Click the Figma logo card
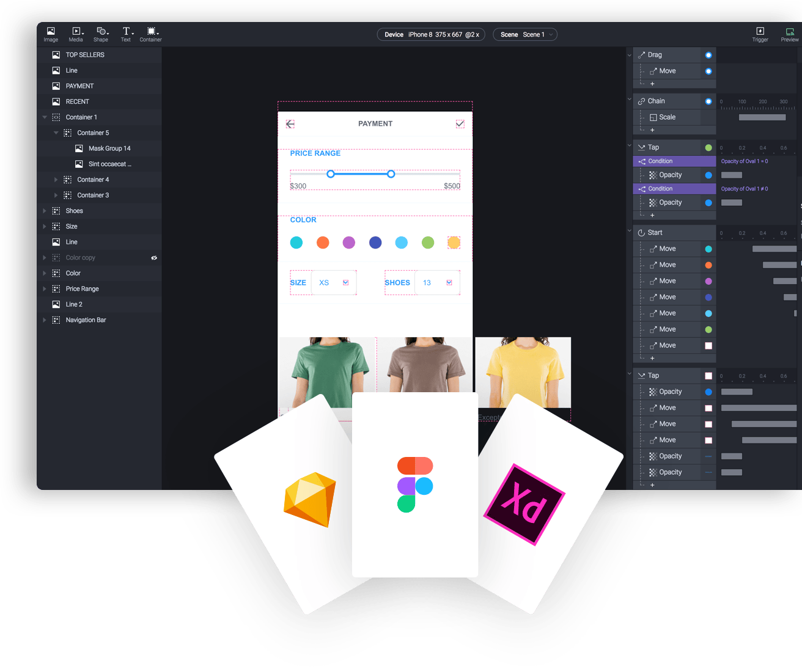Screen dimensions: 802x672 point(415,484)
